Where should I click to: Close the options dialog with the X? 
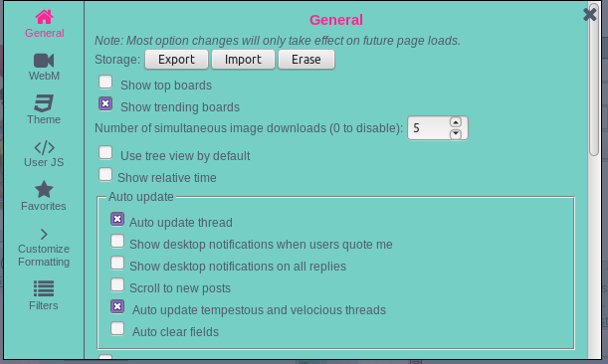(x=590, y=14)
